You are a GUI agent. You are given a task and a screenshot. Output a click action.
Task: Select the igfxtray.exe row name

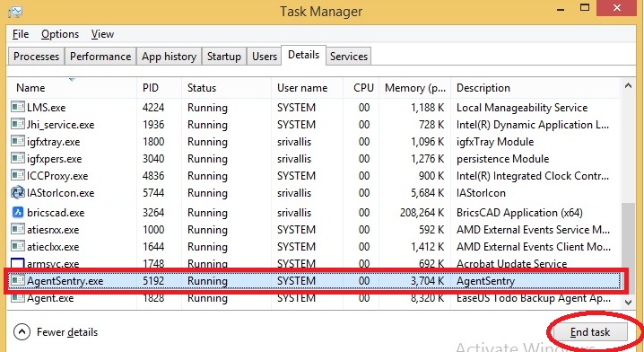(x=54, y=142)
